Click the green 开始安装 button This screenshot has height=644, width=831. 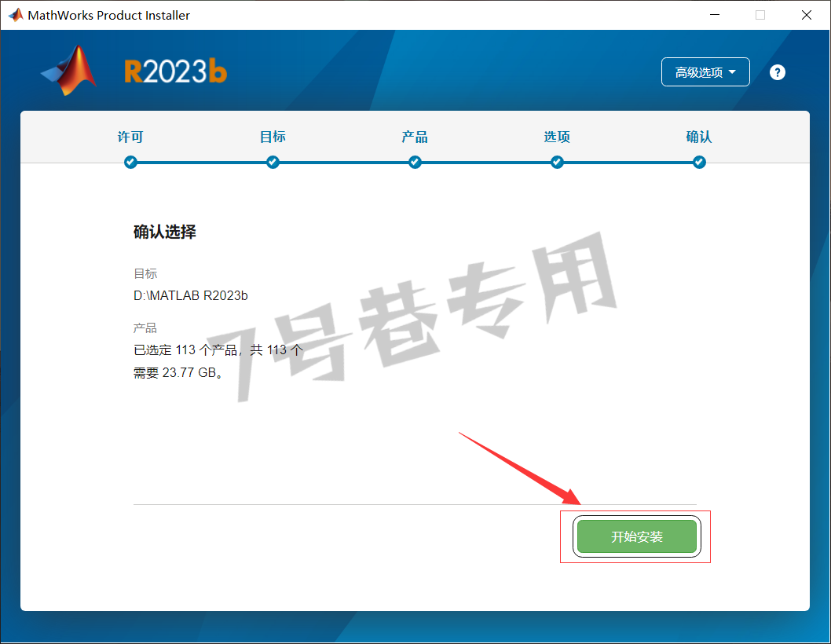[x=636, y=536]
